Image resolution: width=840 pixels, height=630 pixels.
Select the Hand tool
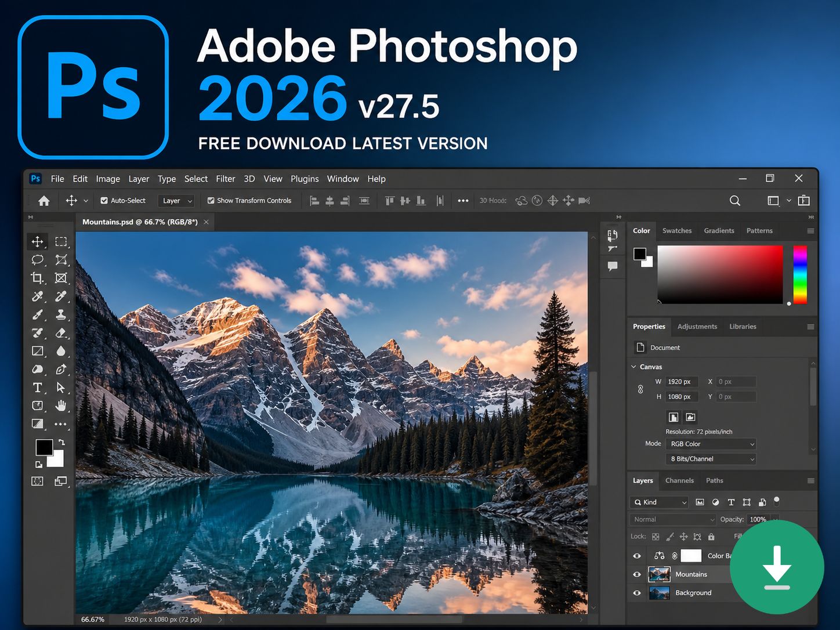(x=61, y=405)
